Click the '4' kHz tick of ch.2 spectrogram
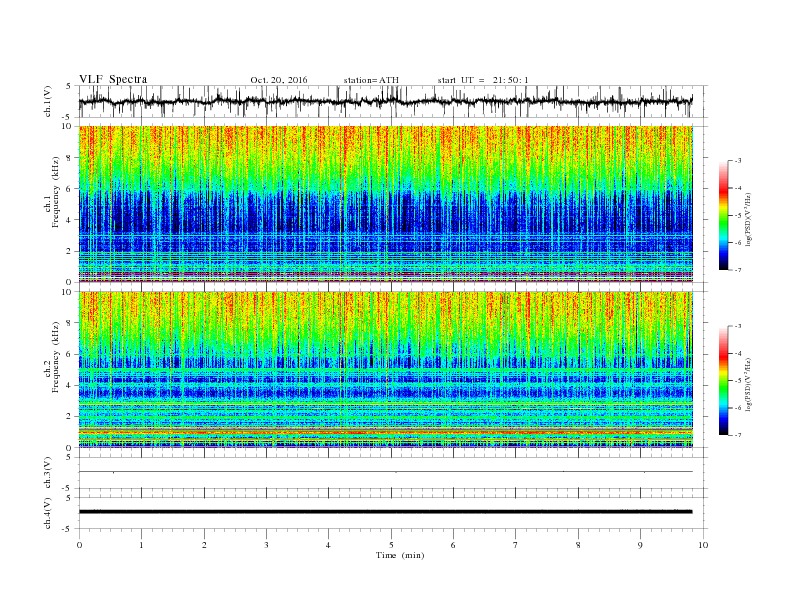 point(69,385)
